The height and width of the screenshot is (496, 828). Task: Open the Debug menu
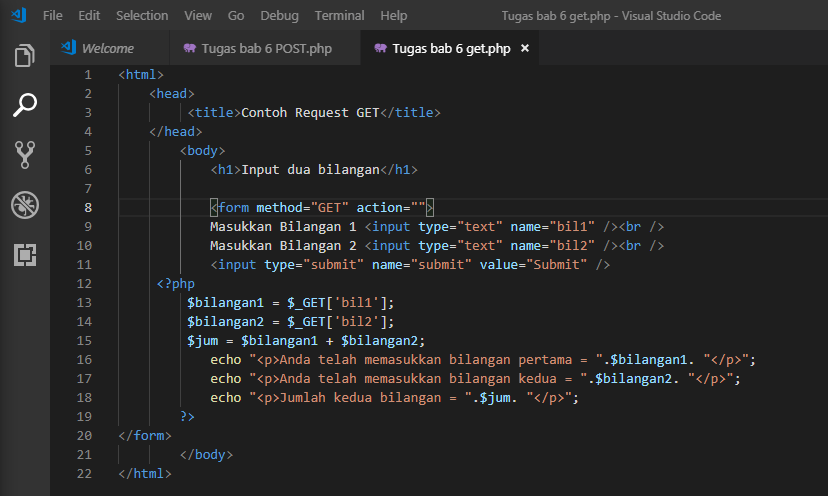279,16
